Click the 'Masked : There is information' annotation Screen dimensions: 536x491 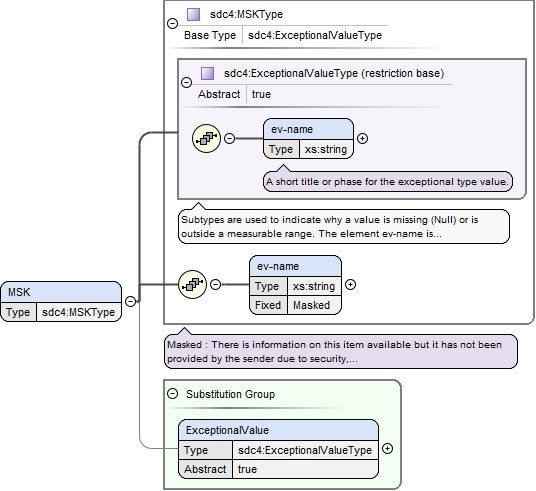tap(341, 351)
